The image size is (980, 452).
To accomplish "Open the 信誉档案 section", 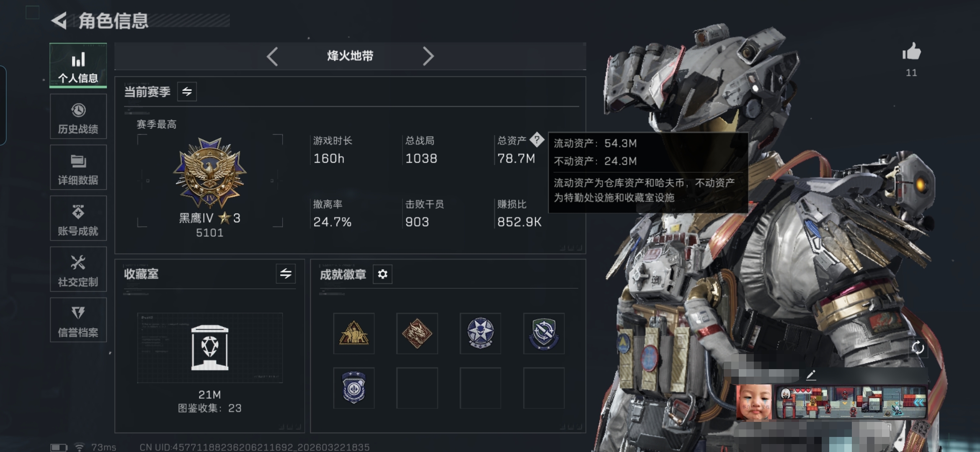I will [x=78, y=320].
